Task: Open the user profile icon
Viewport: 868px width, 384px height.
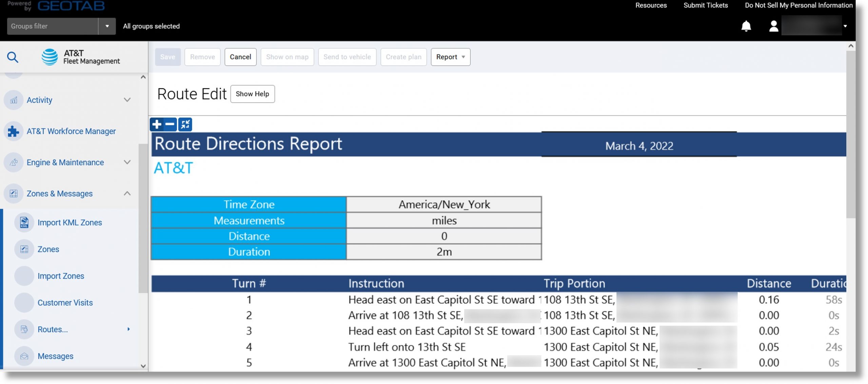Action: 773,26
